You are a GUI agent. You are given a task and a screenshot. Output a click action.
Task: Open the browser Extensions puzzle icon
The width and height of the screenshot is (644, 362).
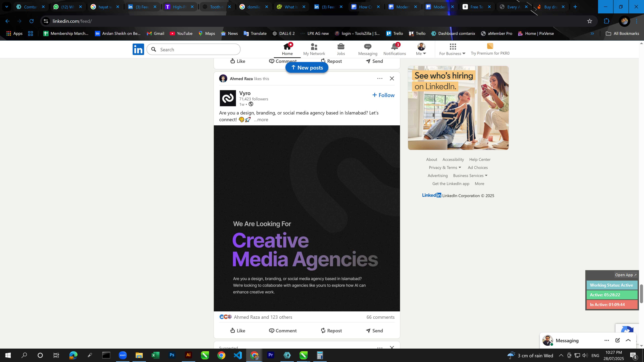[x=606, y=21]
